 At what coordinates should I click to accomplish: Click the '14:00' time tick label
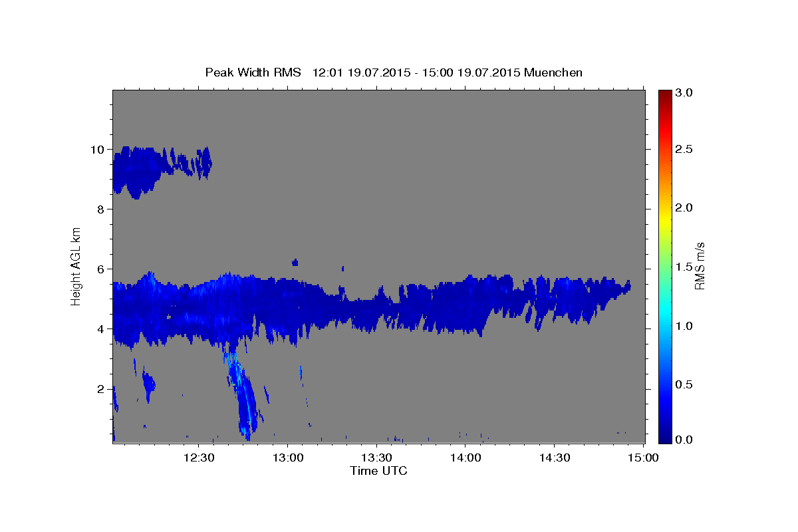(x=465, y=458)
